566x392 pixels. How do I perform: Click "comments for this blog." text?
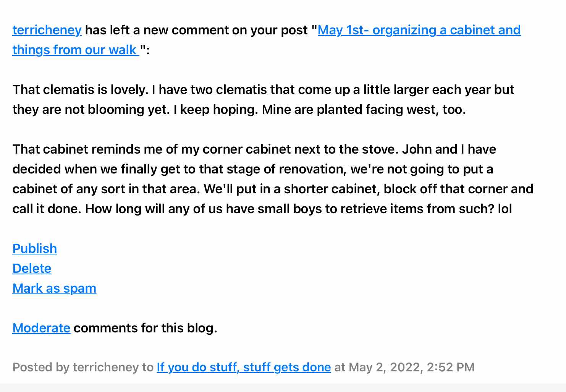click(x=145, y=328)
